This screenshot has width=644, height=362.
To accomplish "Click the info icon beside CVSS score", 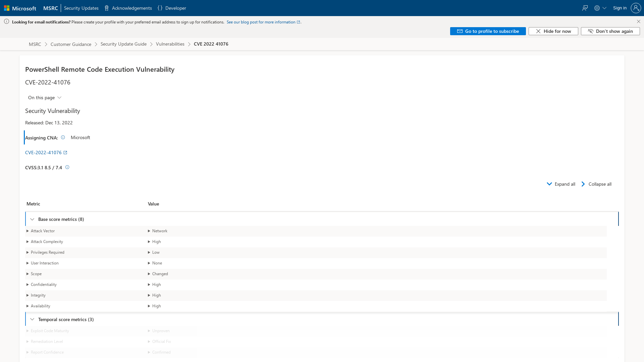I will pos(67,167).
